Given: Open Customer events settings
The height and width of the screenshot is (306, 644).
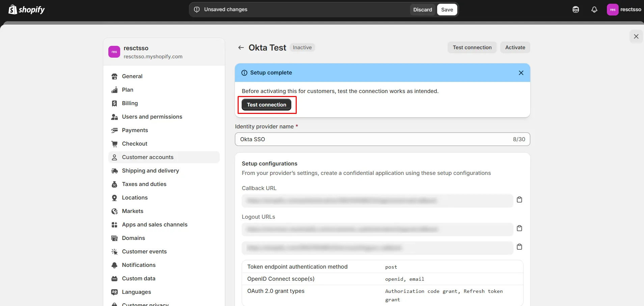Looking at the screenshot, I should click(164, 252).
